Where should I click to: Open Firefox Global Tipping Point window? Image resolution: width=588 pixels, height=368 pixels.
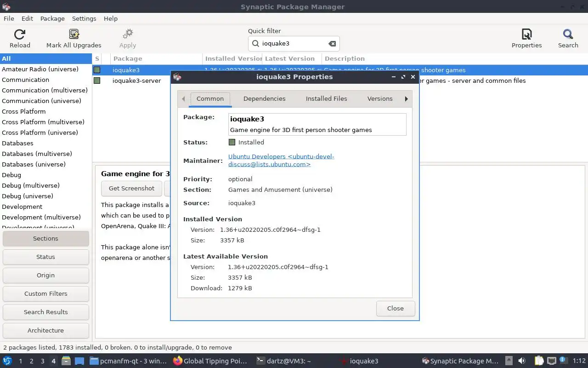pos(210,361)
